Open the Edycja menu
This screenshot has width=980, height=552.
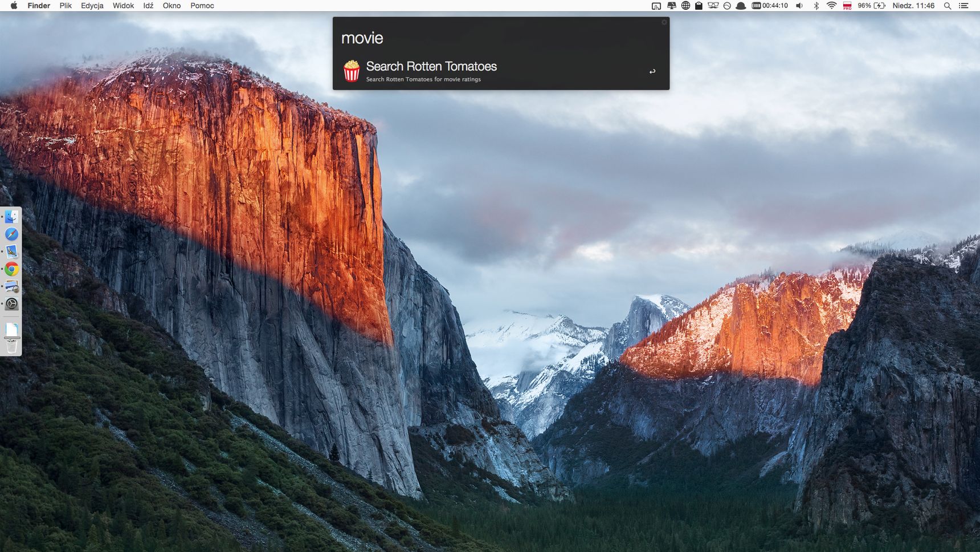[x=92, y=6]
